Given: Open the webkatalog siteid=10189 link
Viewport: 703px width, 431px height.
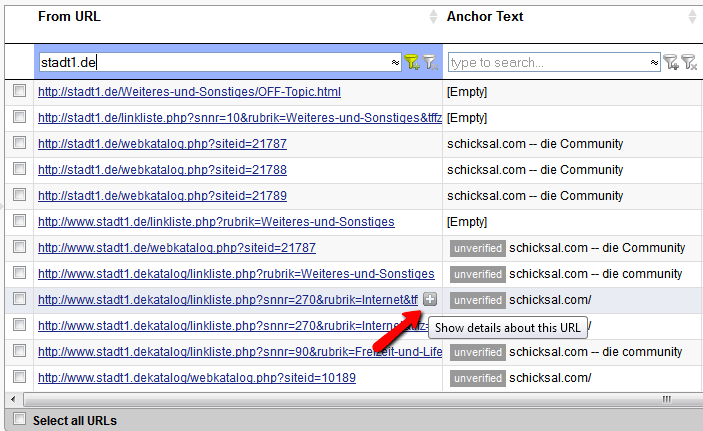Looking at the screenshot, I should (197, 378).
